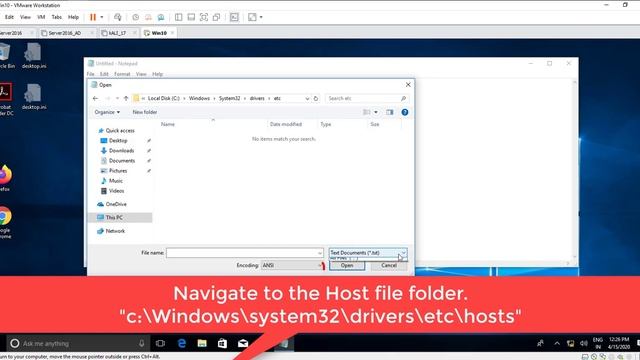
Task: Open the Encoding ANSI dropdown
Action: coord(292,265)
